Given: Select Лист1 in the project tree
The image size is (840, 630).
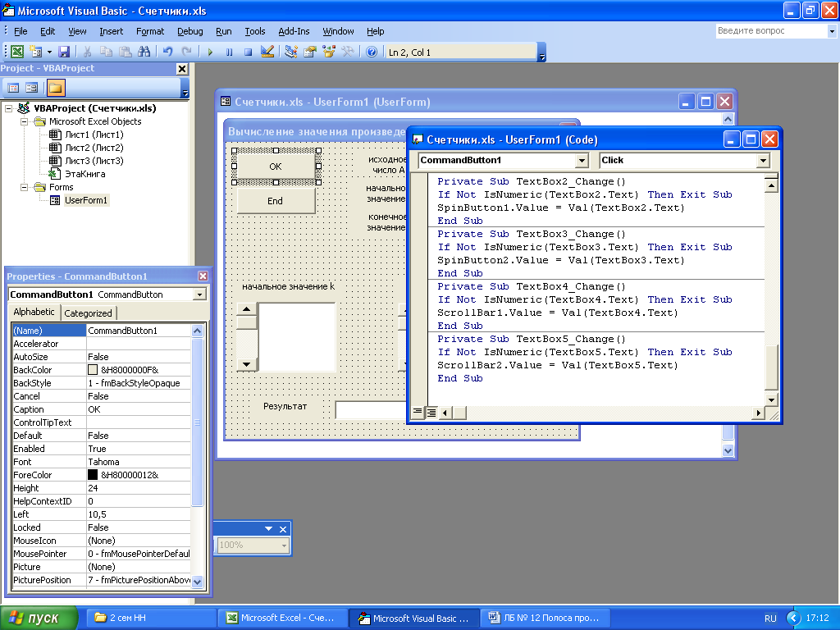Looking at the screenshot, I should point(94,135).
